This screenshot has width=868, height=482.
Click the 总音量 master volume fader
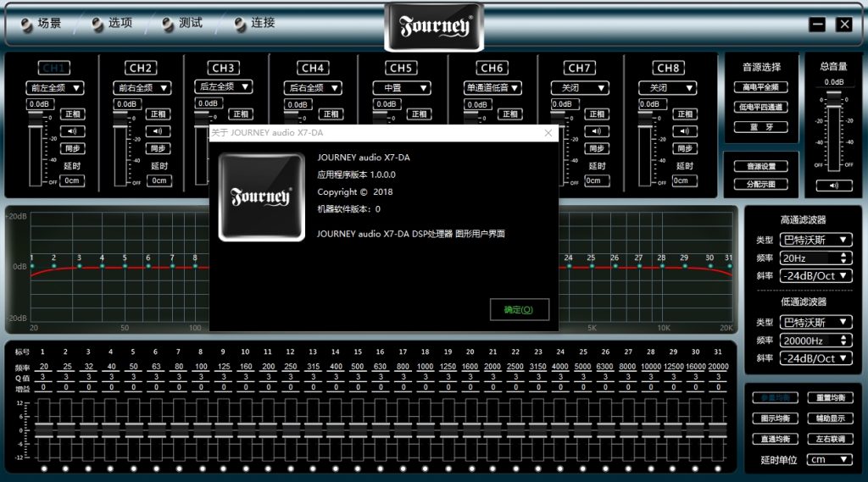click(834, 100)
